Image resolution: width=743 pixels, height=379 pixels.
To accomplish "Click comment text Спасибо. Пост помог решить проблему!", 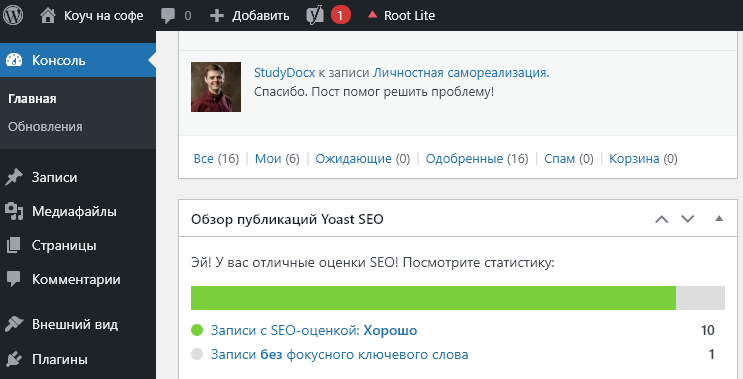I will (x=374, y=92).
